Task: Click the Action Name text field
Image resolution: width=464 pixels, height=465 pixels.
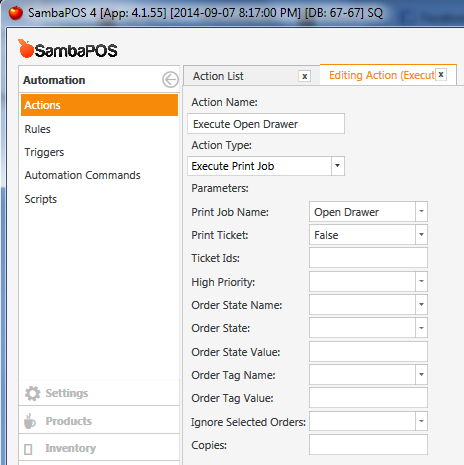Action: point(266,124)
